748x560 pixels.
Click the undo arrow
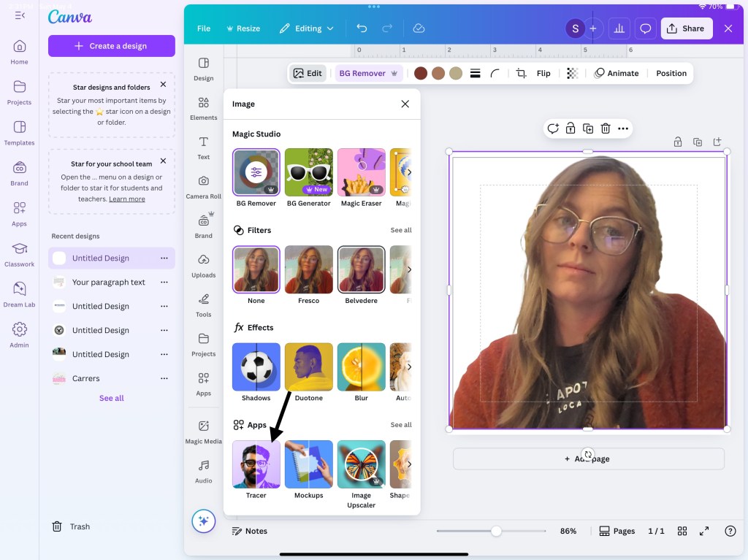click(x=362, y=28)
